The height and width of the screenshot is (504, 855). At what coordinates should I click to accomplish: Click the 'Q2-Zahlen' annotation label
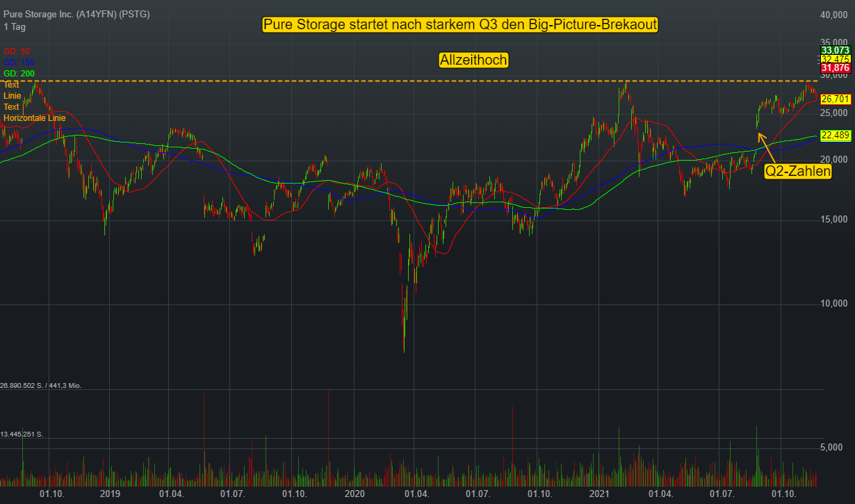[x=798, y=171]
